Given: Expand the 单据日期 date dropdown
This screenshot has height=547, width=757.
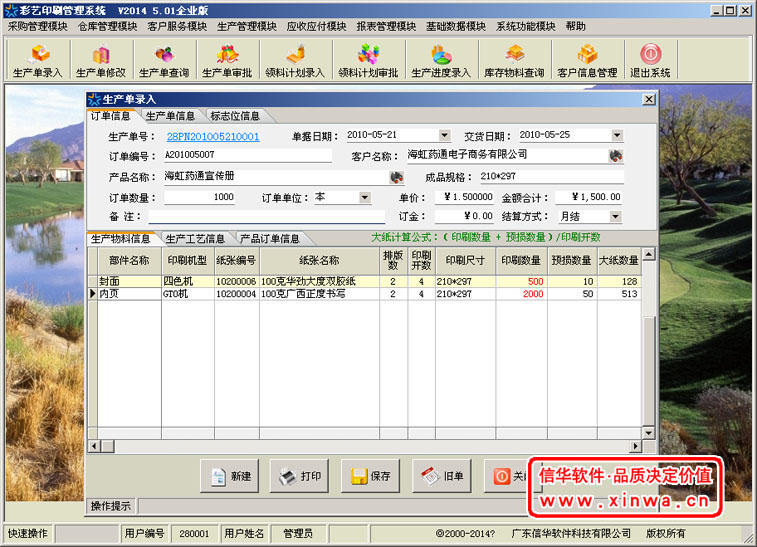Looking at the screenshot, I should [x=445, y=135].
